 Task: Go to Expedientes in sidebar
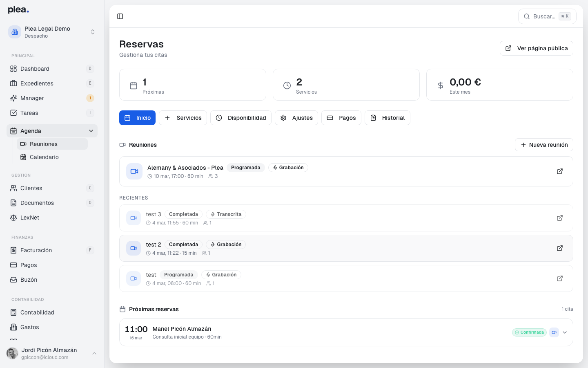coord(52,83)
